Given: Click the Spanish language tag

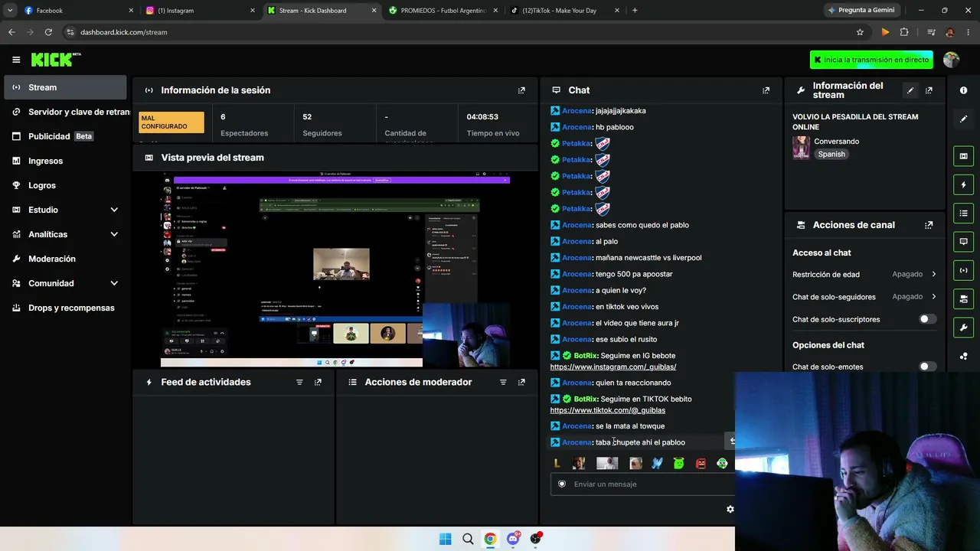Looking at the screenshot, I should (831, 154).
